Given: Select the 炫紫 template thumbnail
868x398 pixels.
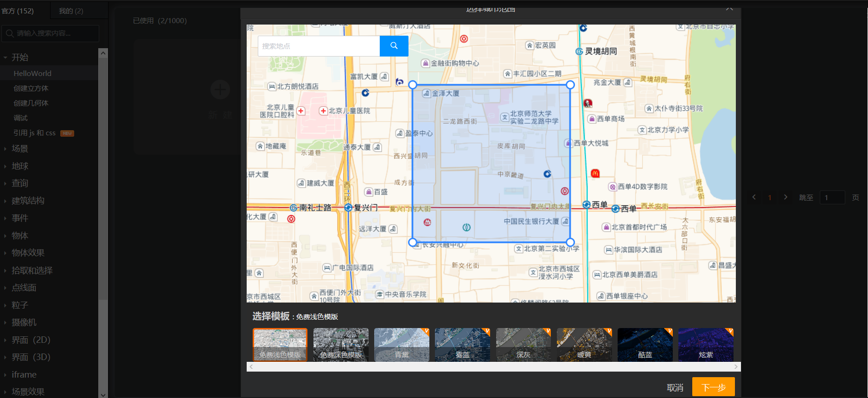Looking at the screenshot, I should pyautogui.click(x=706, y=345).
